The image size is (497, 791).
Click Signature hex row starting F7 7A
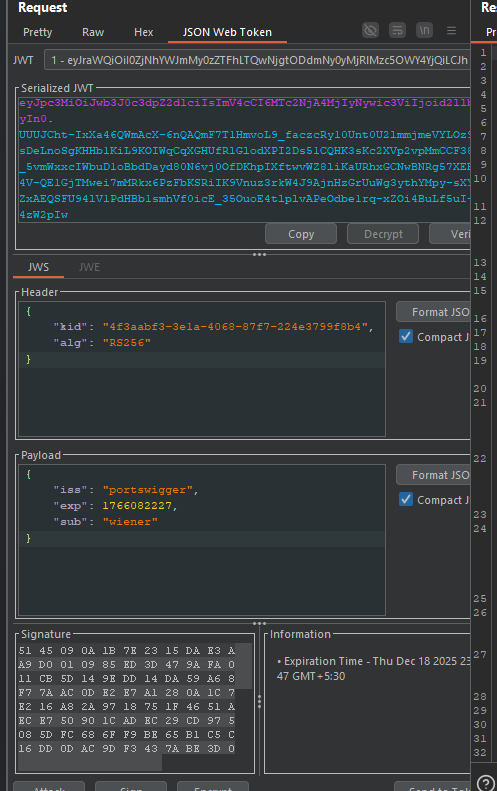click(127, 693)
